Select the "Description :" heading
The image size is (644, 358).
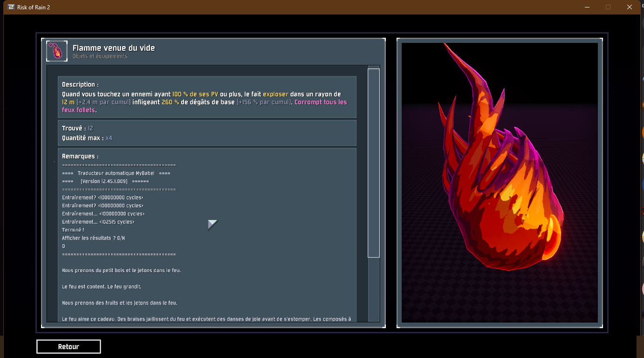coord(80,85)
